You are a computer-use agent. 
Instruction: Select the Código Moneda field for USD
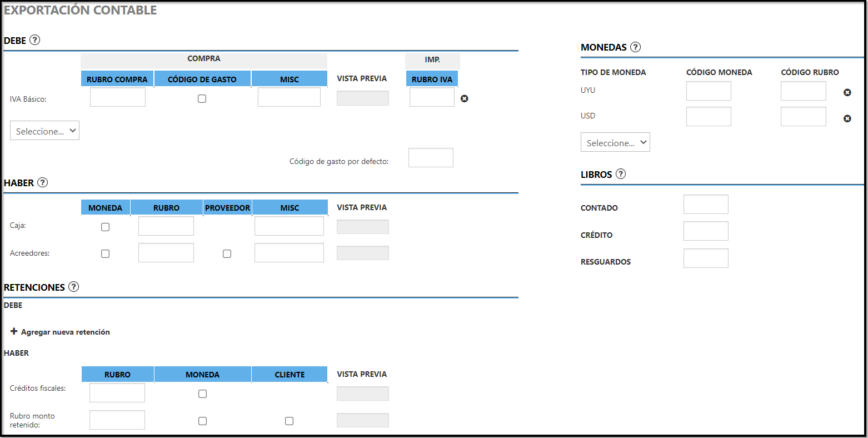(x=709, y=117)
